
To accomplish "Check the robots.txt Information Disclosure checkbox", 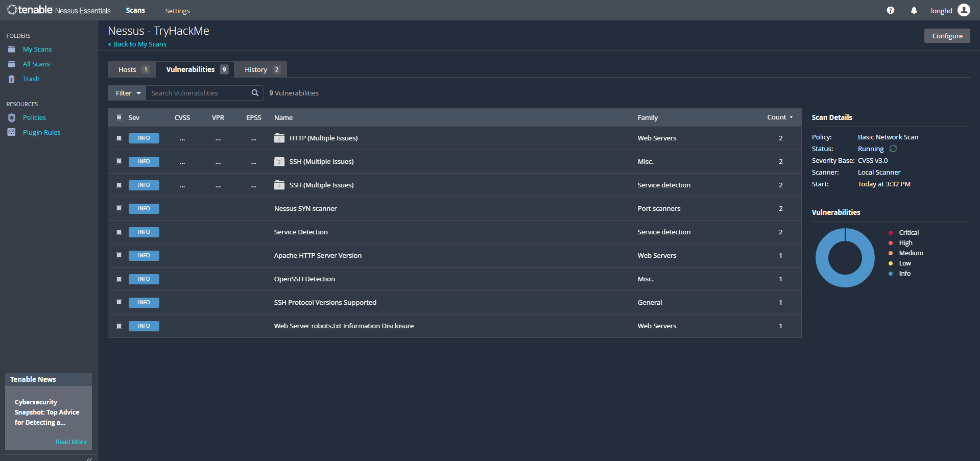I will (x=119, y=326).
